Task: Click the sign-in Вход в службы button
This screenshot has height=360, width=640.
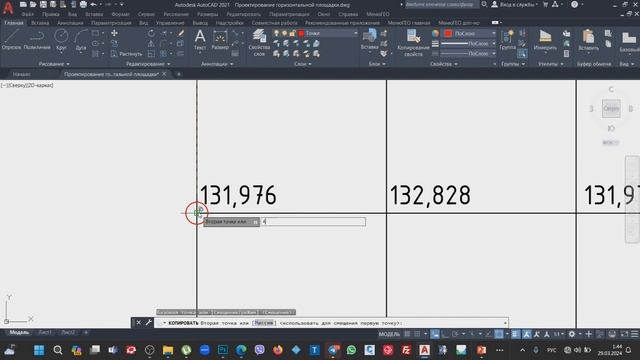Action: tap(514, 4)
